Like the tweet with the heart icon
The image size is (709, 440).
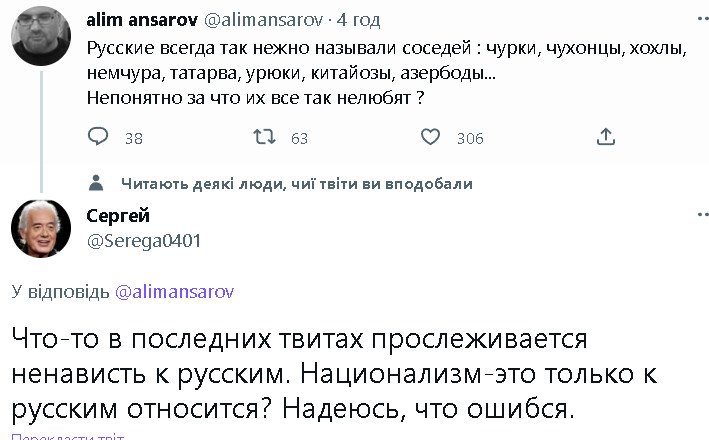(x=431, y=137)
